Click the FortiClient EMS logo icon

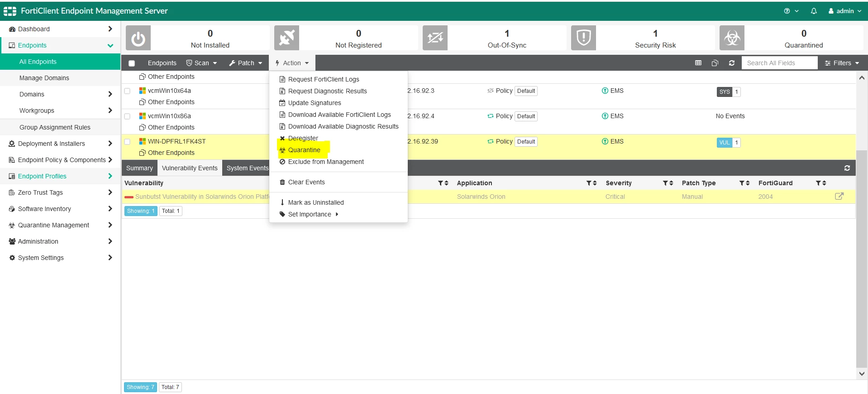(10, 11)
